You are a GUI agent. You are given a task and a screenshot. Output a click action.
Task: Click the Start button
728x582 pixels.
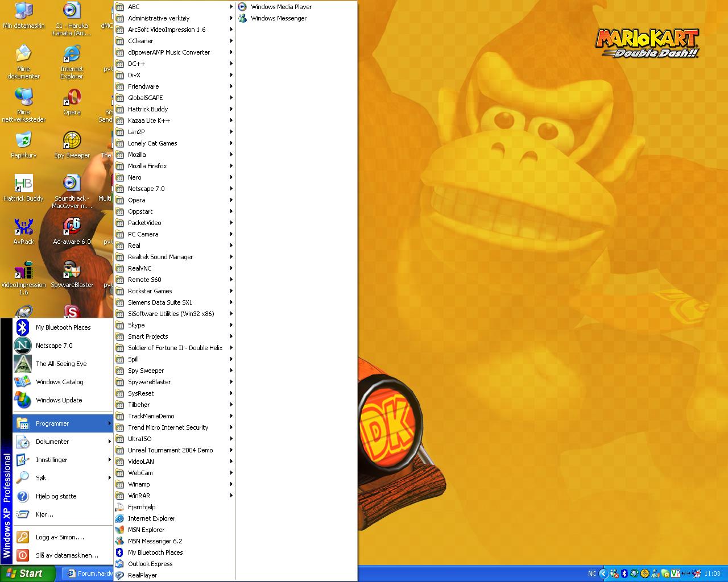coord(28,573)
